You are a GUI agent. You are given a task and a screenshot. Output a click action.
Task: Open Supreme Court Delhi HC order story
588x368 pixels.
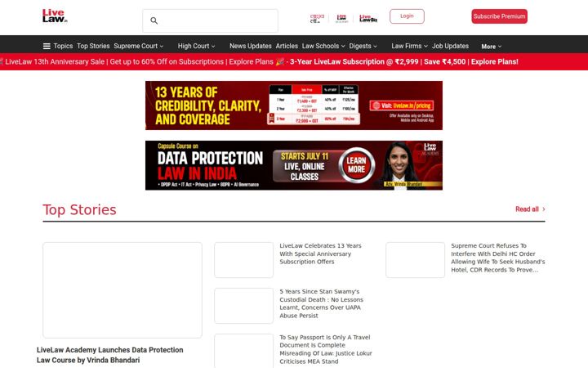[497, 258]
